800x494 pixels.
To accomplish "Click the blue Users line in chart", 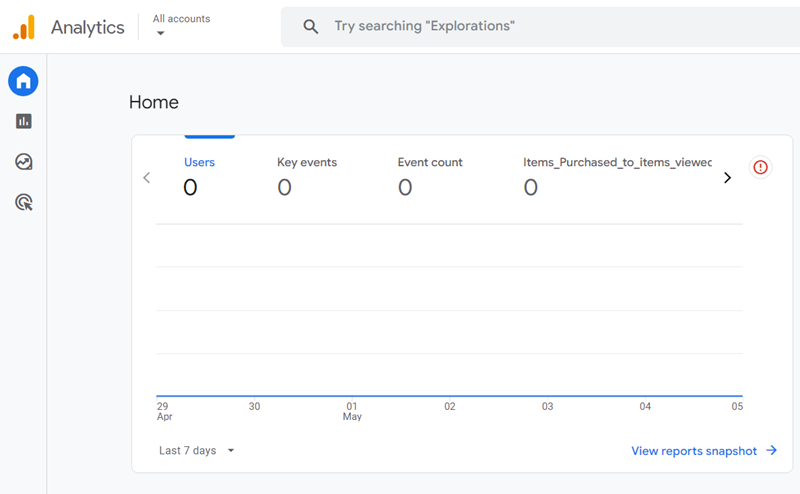I will tap(449, 396).
